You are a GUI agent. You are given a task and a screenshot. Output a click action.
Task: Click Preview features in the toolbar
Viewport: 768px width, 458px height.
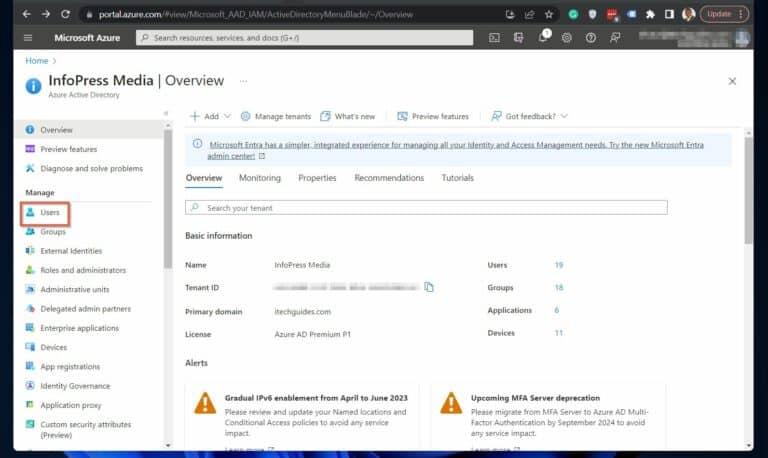[433, 116]
